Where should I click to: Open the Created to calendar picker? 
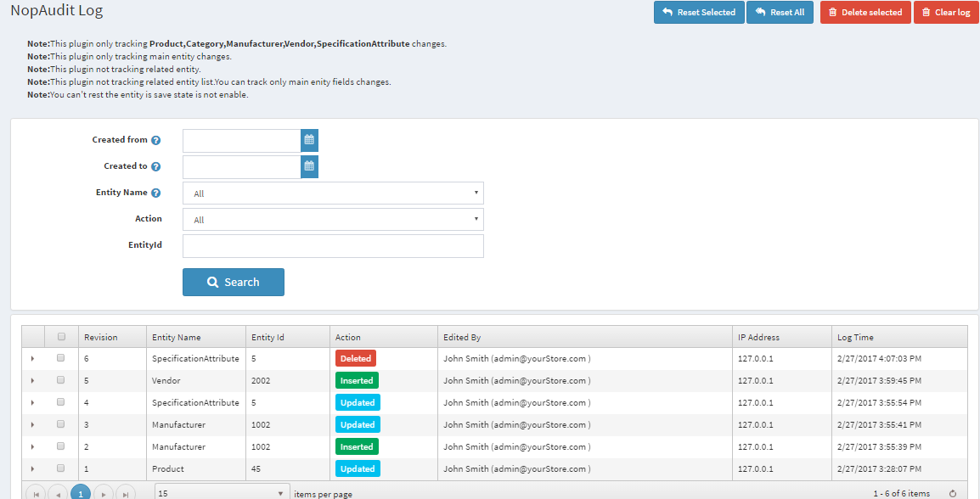[x=309, y=167]
